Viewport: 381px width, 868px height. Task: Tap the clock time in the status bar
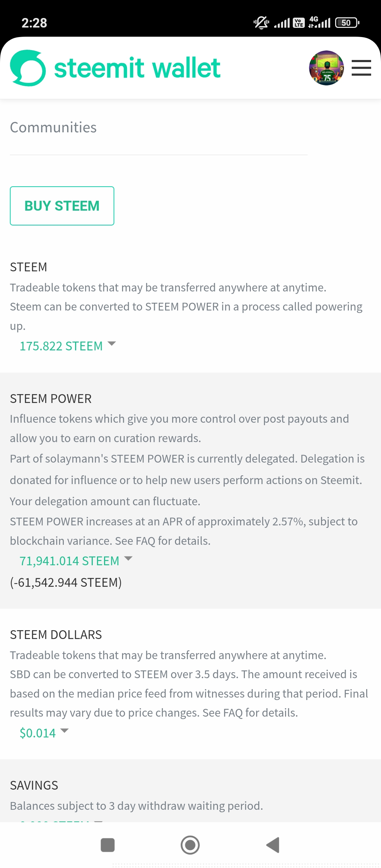34,23
